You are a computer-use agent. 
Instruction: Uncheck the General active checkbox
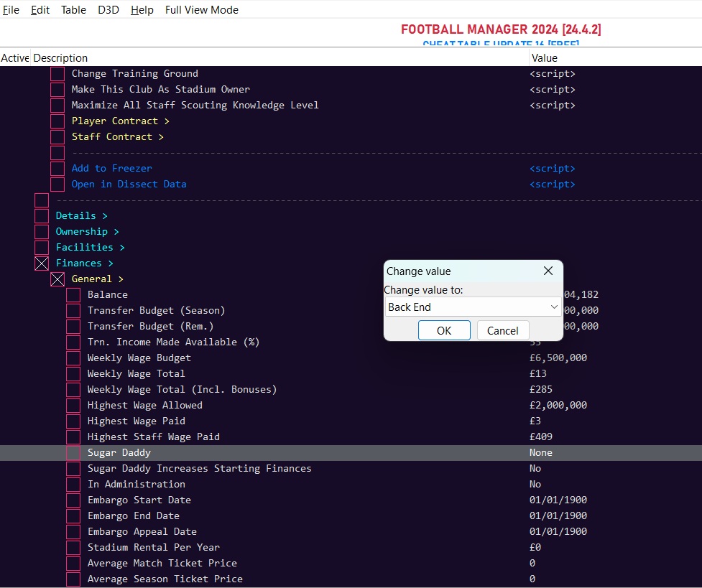click(57, 279)
